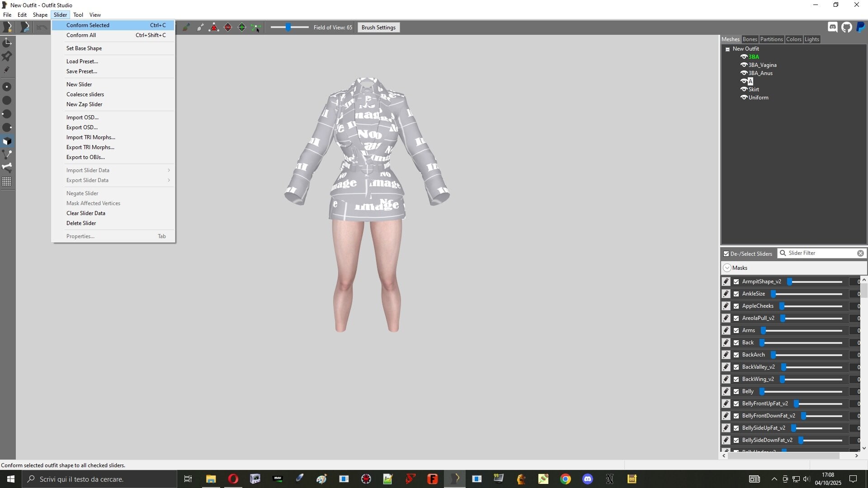This screenshot has width=868, height=488.
Task: Clear the Slider Filter search field
Action: (860, 253)
